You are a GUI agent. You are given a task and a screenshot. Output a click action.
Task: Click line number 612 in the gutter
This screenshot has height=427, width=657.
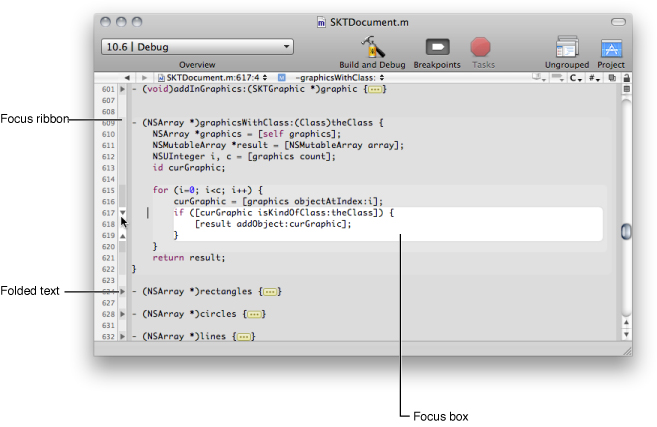[108, 156]
